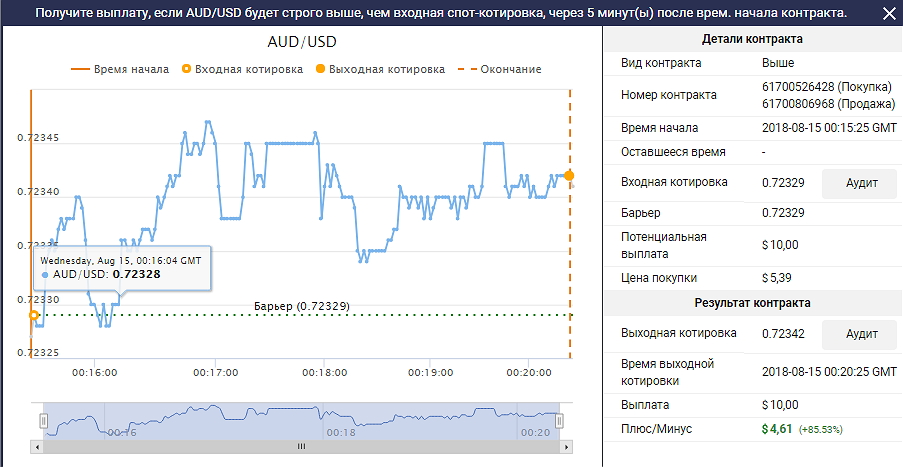The height and width of the screenshot is (467, 903).
Task: Click the AUD/USD chart title
Action: click(302, 42)
